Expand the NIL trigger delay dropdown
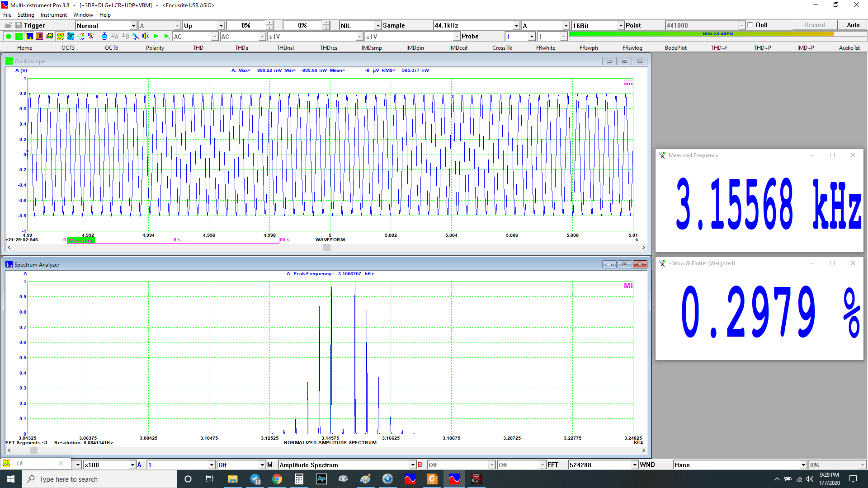Viewport: 868px width, 488px height. click(x=378, y=26)
